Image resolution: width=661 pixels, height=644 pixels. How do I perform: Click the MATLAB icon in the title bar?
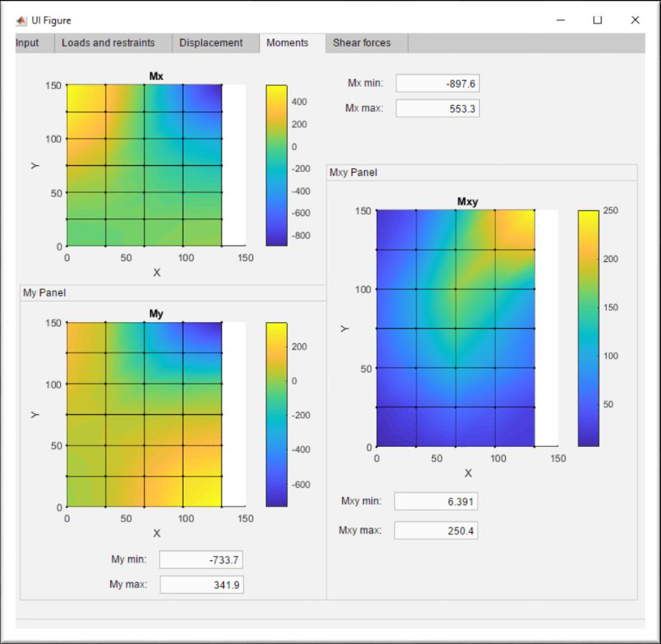pyautogui.click(x=22, y=20)
